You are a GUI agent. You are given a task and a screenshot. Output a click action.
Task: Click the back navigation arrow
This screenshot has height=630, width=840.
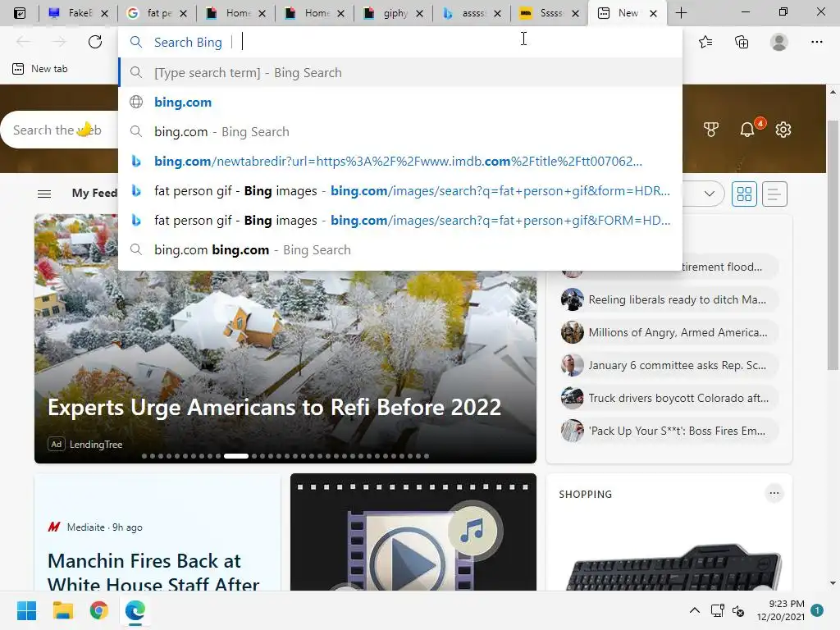pos(24,42)
